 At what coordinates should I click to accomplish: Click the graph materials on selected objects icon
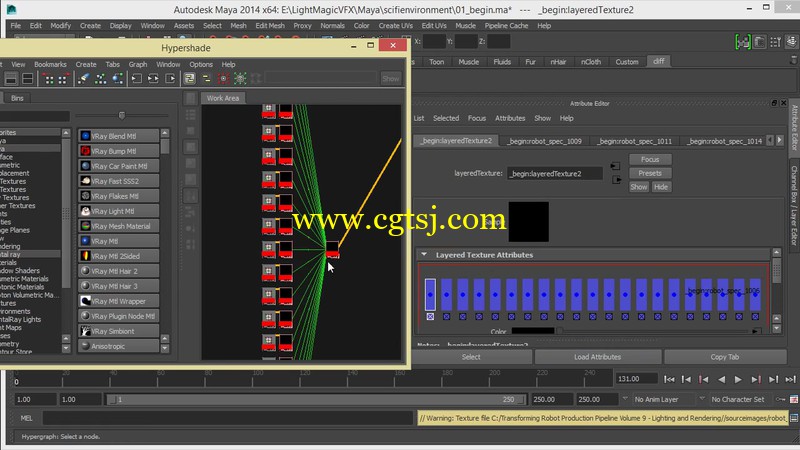click(118, 79)
